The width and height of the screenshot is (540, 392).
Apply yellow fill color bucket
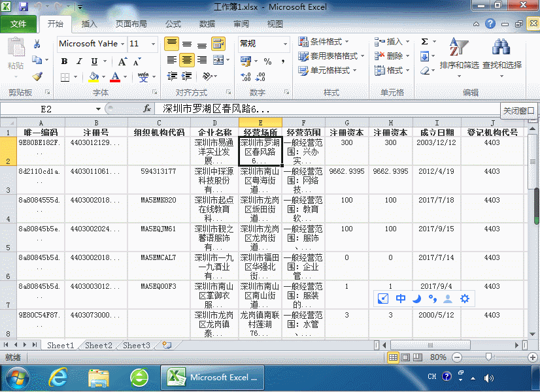pos(93,77)
